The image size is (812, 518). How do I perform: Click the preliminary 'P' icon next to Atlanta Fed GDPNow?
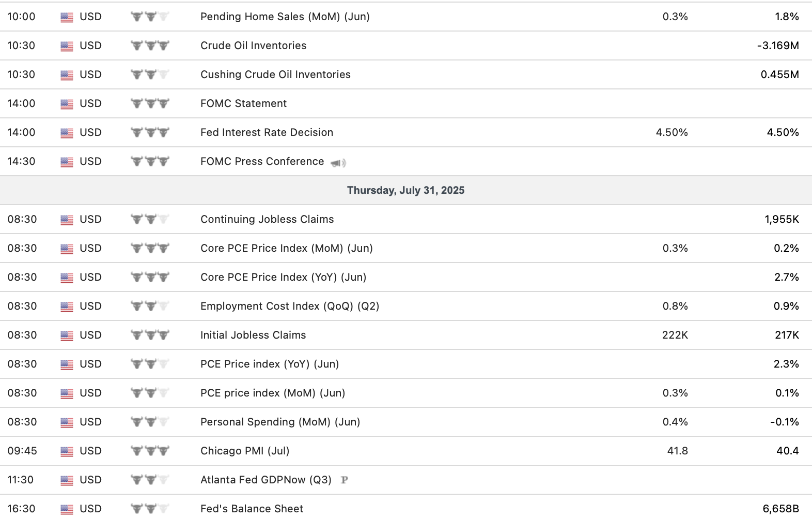click(x=345, y=480)
